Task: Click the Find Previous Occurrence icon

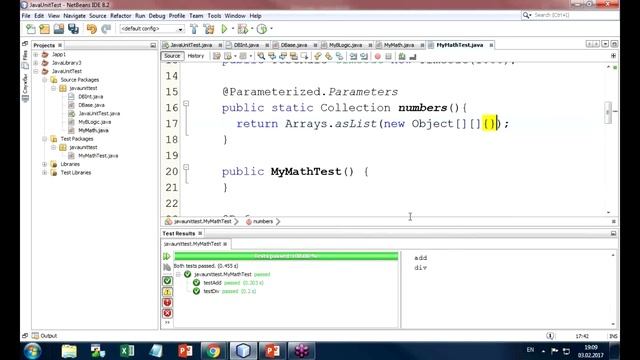Action: [272, 56]
